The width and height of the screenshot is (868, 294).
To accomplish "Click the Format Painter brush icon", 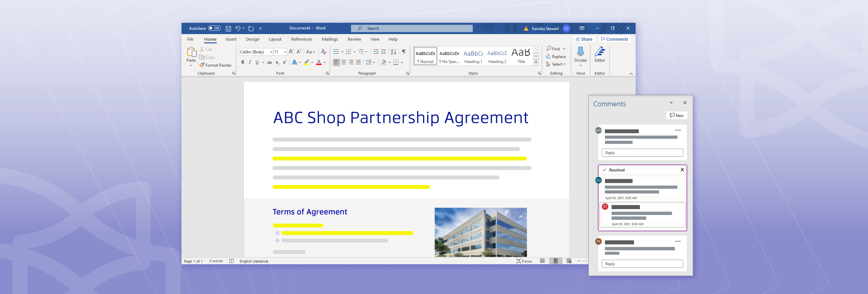I will [x=202, y=65].
